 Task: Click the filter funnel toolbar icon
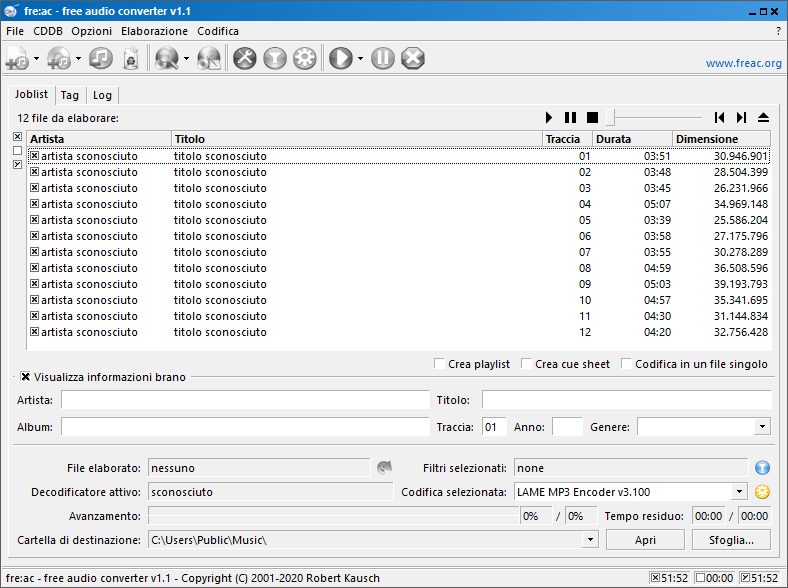(275, 59)
